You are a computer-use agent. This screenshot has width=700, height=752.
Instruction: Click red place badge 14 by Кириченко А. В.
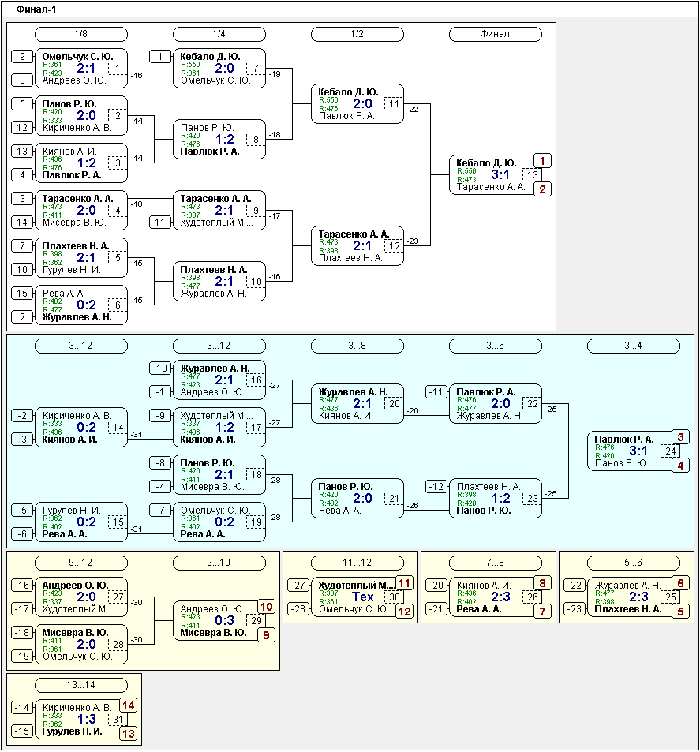128,705
